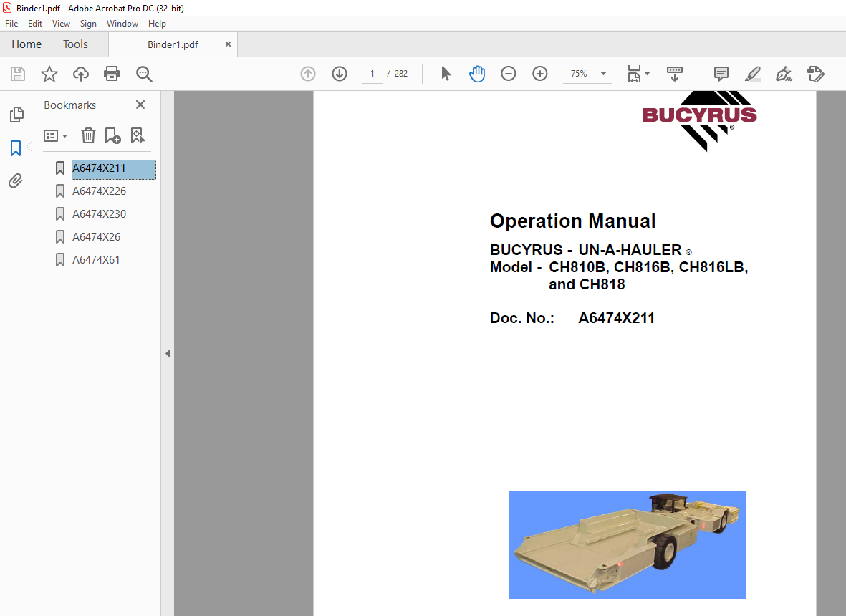The height and width of the screenshot is (616, 846).
Task: Open the Find text search tool
Action: tap(144, 74)
